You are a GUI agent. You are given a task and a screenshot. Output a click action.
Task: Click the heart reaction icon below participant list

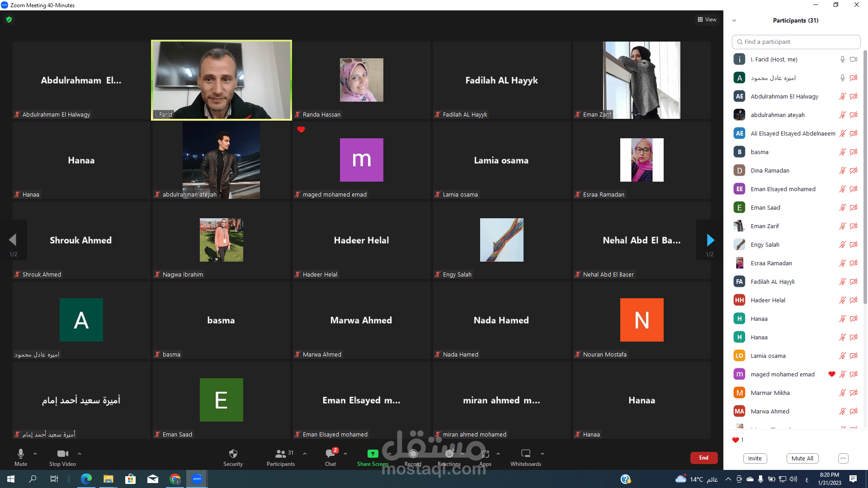[736, 440]
